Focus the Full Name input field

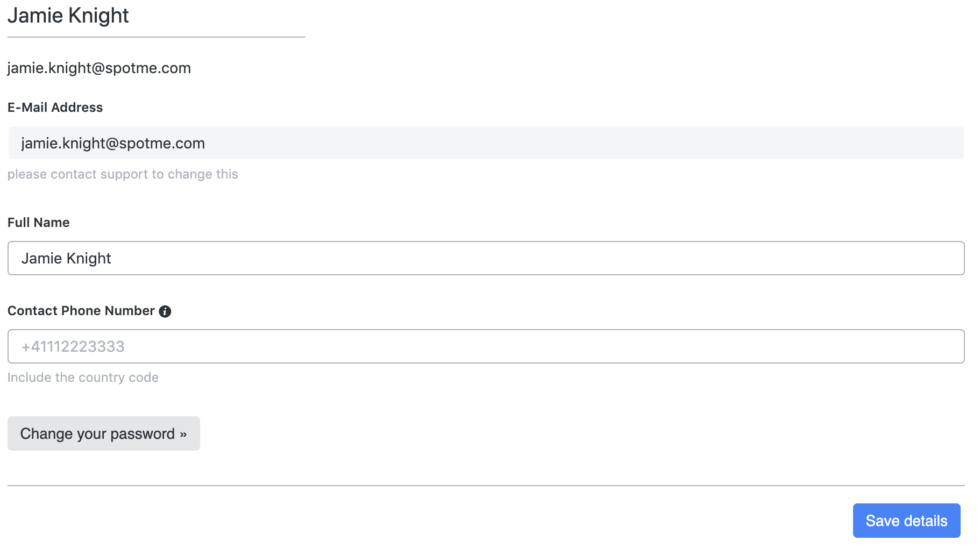coord(486,258)
